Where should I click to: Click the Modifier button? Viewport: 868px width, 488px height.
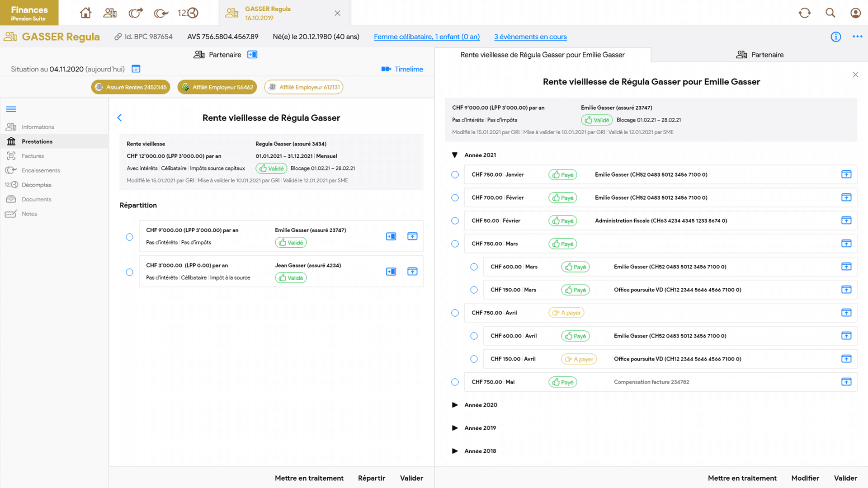click(x=805, y=478)
